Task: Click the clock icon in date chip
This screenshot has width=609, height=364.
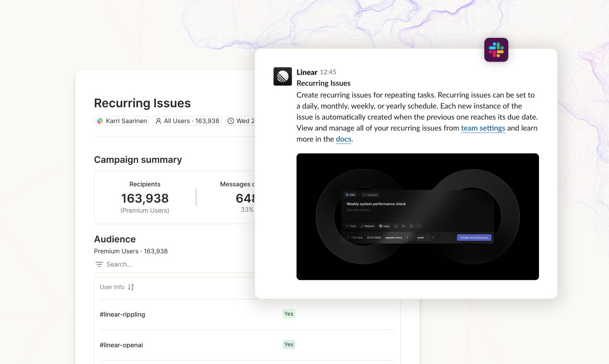Action: click(x=231, y=121)
